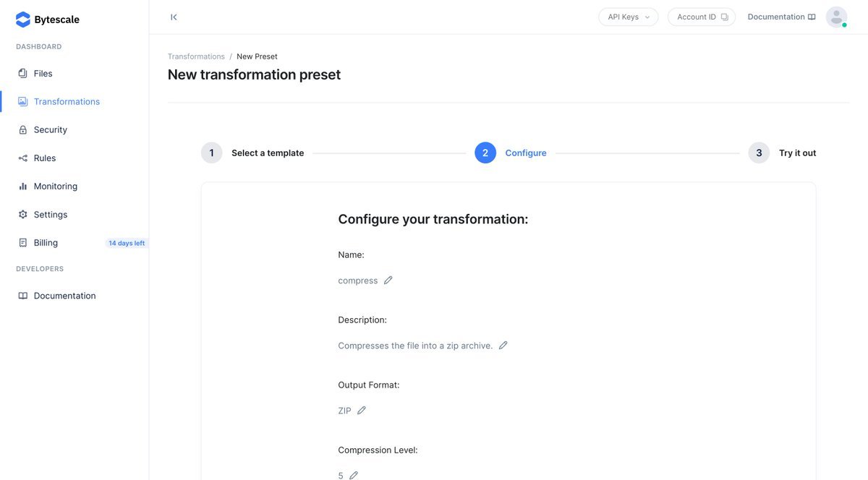868x480 pixels.
Task: Edit the description with the pencil icon
Action: (x=503, y=346)
